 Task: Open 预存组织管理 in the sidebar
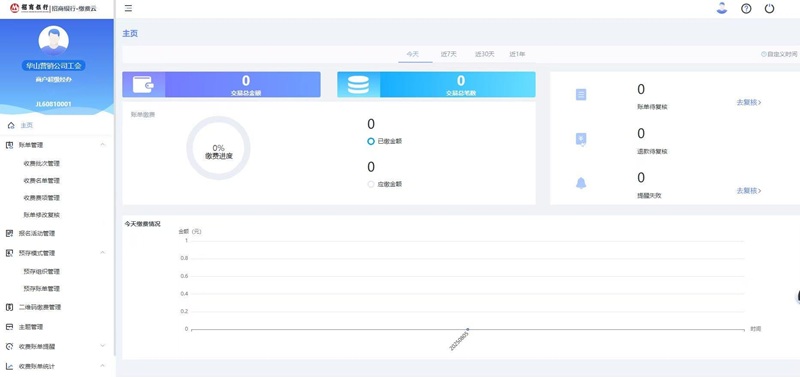point(42,272)
